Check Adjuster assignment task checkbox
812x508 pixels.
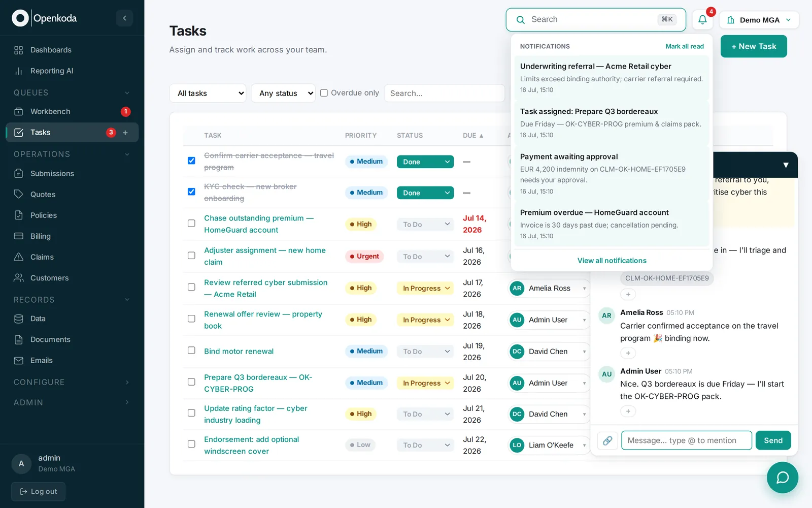coord(191,256)
